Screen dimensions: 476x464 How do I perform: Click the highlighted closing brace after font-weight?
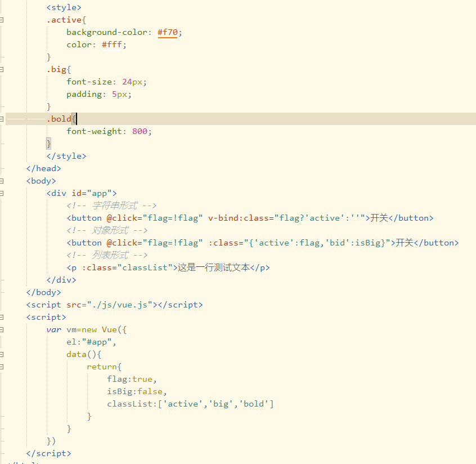[x=48, y=144]
